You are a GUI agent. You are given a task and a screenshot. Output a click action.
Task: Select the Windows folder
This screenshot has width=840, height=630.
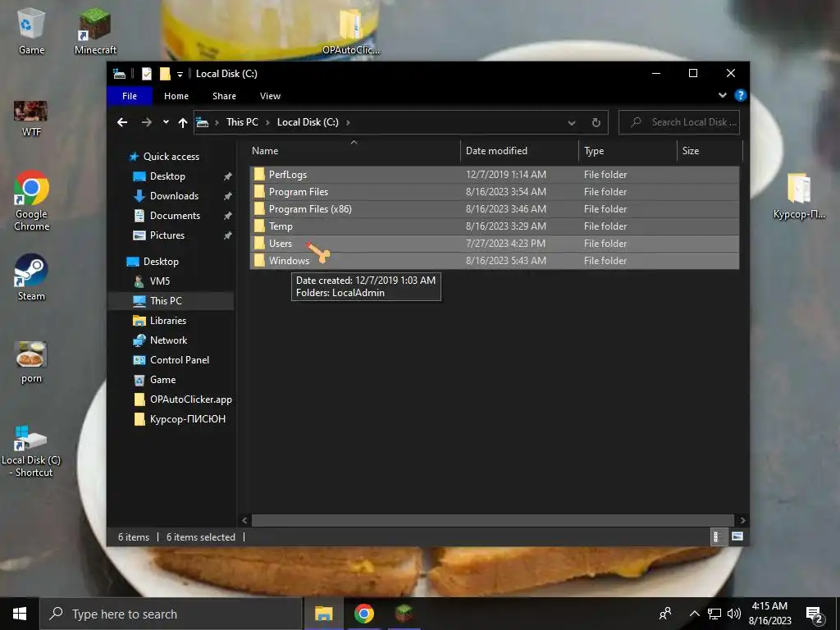click(x=495, y=260)
